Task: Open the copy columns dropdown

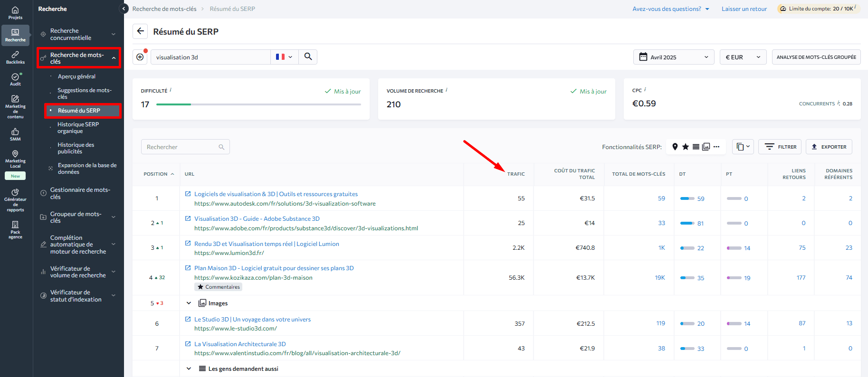Action: coord(743,147)
